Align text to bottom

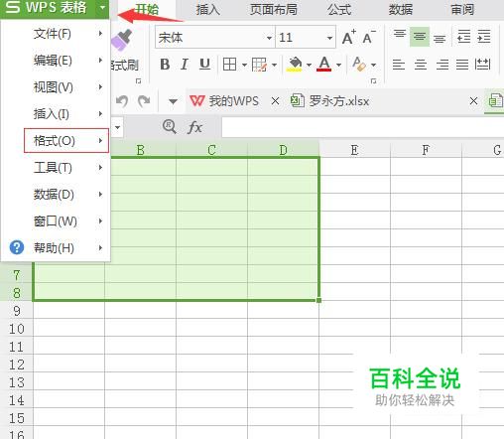pyautogui.click(x=440, y=38)
